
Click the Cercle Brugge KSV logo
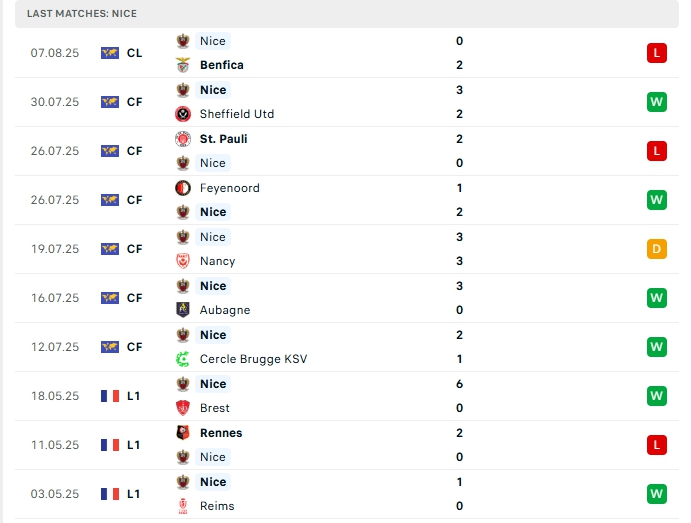click(183, 359)
